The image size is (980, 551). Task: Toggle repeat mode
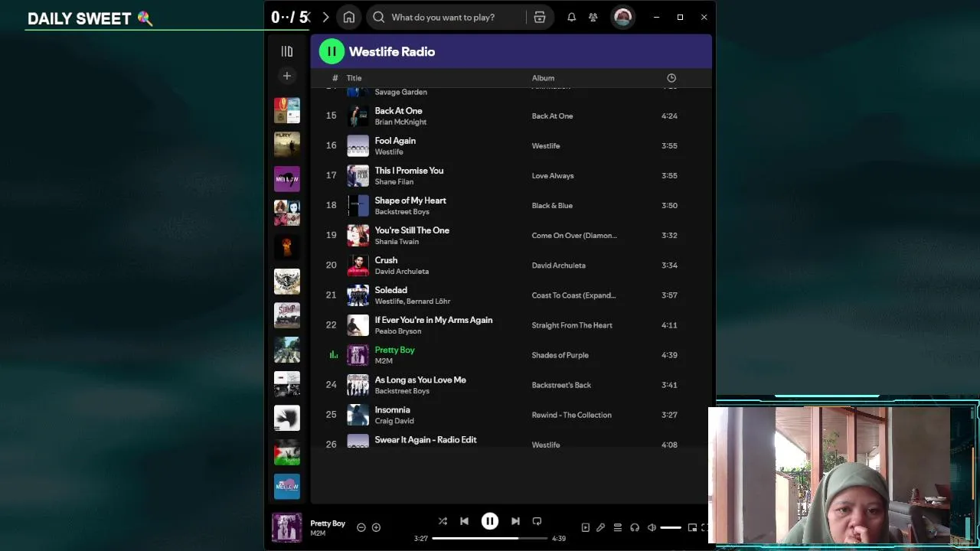tap(537, 521)
